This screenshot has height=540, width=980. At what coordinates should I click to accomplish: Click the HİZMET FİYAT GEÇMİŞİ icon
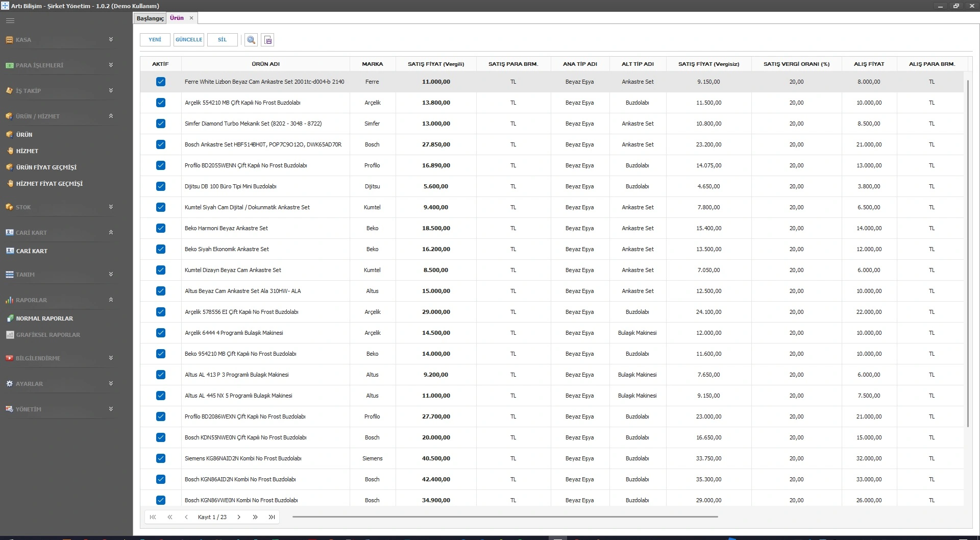pos(10,184)
